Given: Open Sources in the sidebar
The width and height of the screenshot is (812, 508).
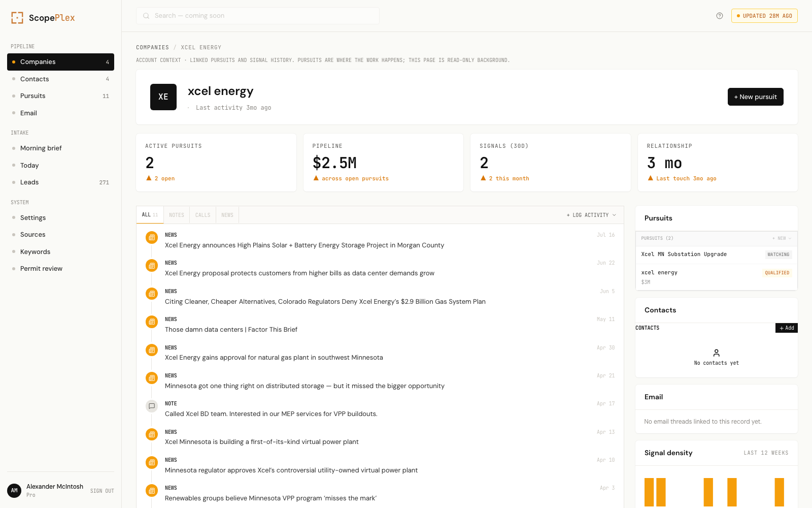Looking at the screenshot, I should pos(60,235).
